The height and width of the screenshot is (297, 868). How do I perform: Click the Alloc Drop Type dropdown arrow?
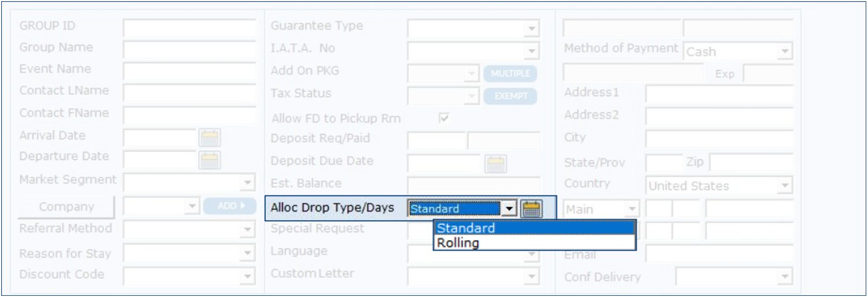tap(509, 209)
